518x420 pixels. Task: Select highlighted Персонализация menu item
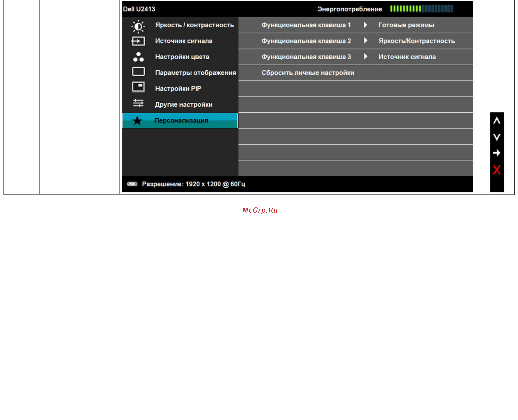tap(180, 120)
